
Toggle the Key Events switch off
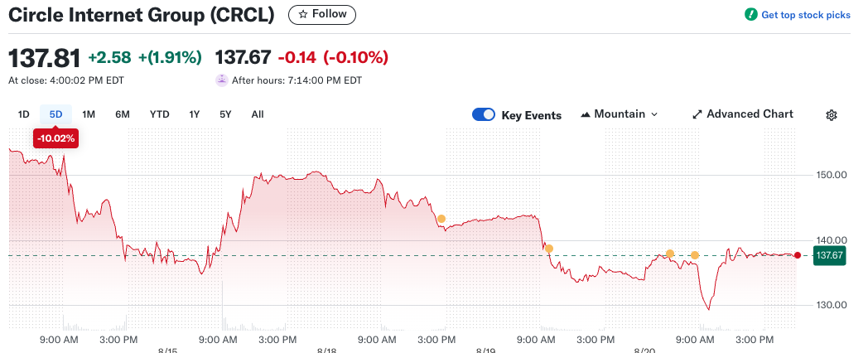[x=484, y=115]
